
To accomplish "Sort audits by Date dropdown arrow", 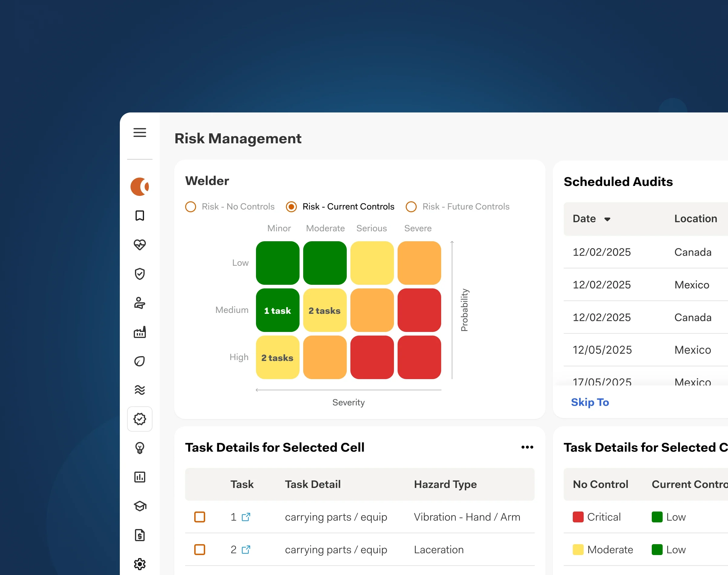I will pos(607,219).
